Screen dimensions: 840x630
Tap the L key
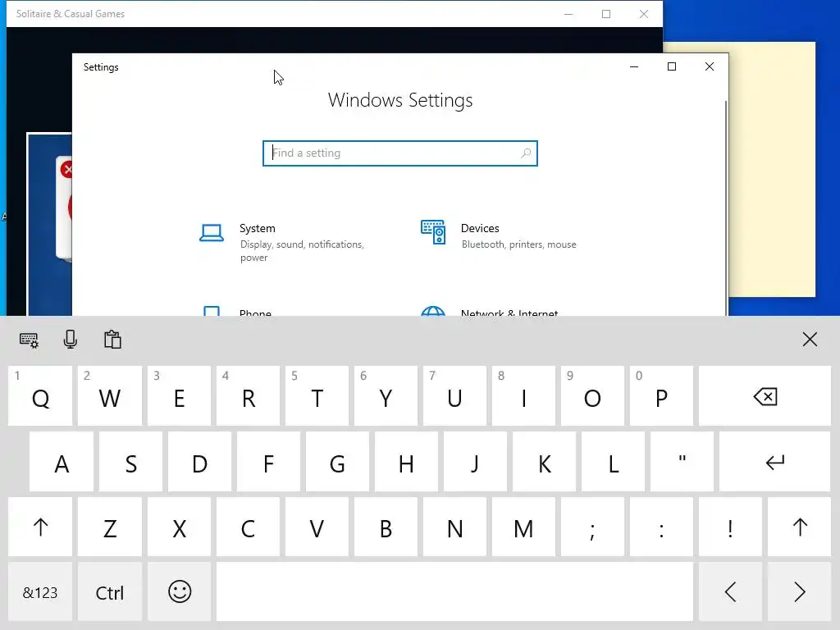(x=613, y=462)
